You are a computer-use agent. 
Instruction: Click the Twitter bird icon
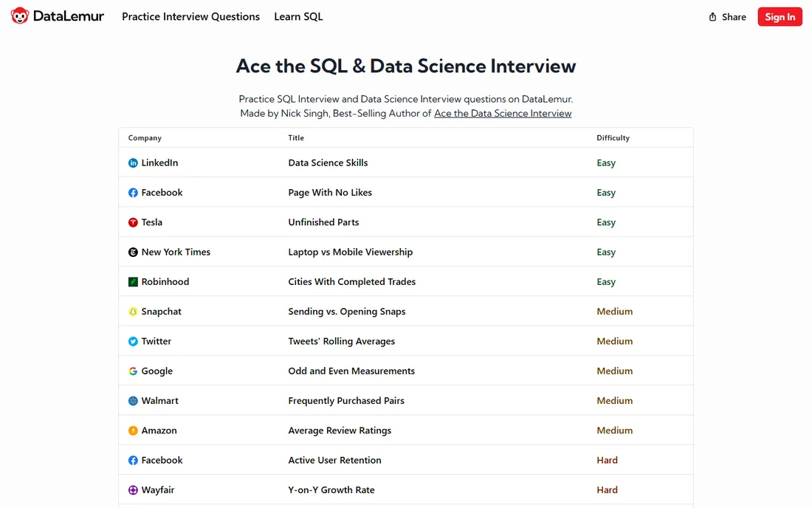[133, 341]
